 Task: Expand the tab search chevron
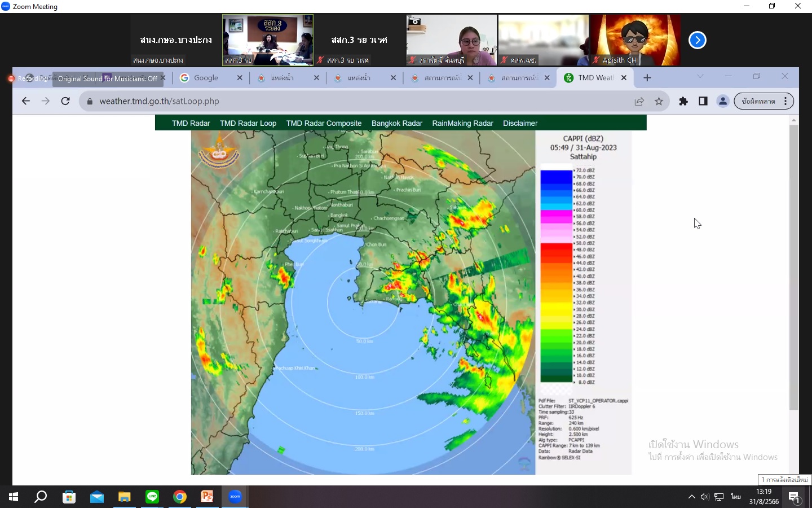point(700,76)
